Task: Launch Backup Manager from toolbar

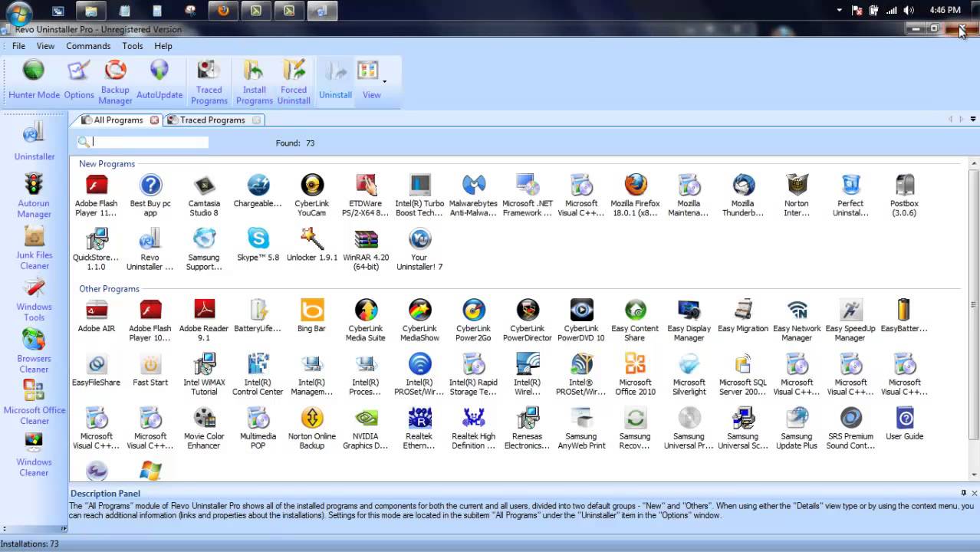Action: coord(116,82)
